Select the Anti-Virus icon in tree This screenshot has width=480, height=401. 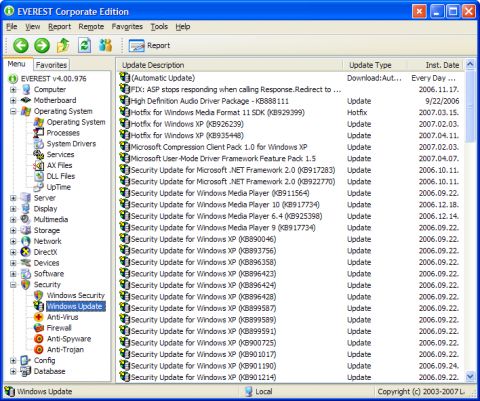coord(39,317)
